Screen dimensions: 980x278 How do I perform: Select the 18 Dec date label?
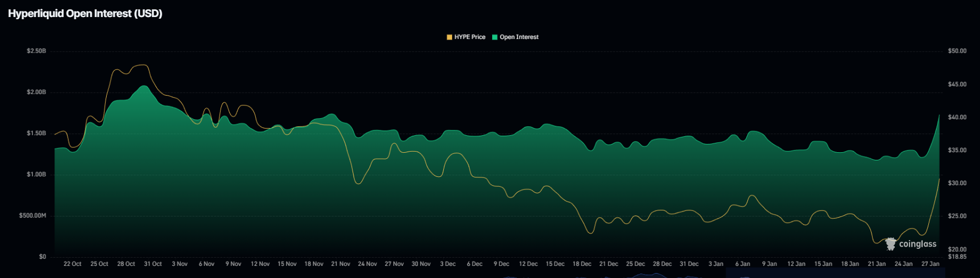coord(582,264)
